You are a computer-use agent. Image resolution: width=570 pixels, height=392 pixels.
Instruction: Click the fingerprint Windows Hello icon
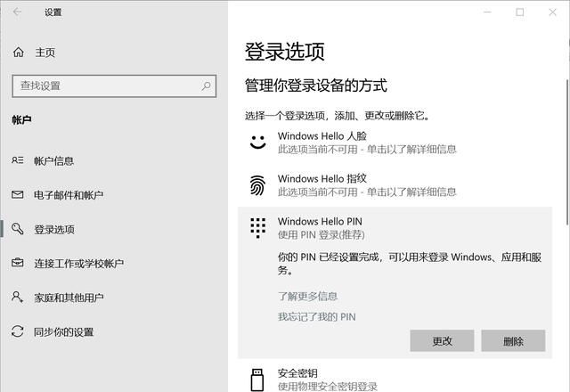(x=257, y=185)
